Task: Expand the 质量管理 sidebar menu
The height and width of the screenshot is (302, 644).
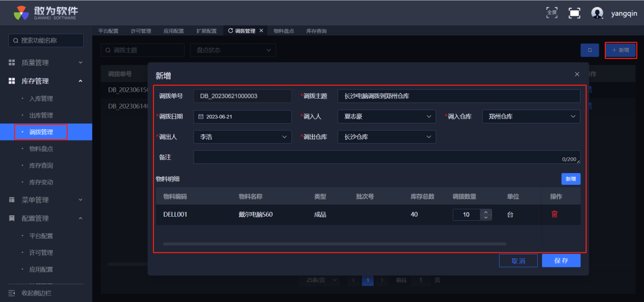Action: [46, 62]
